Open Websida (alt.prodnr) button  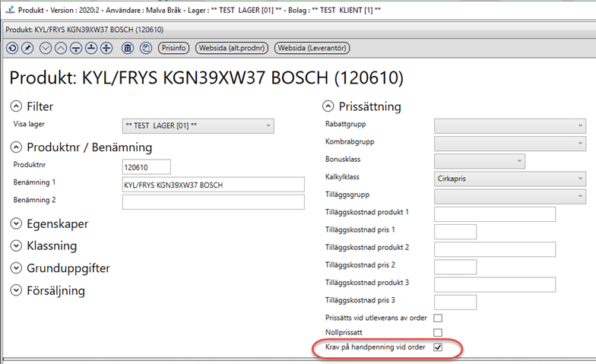[233, 48]
